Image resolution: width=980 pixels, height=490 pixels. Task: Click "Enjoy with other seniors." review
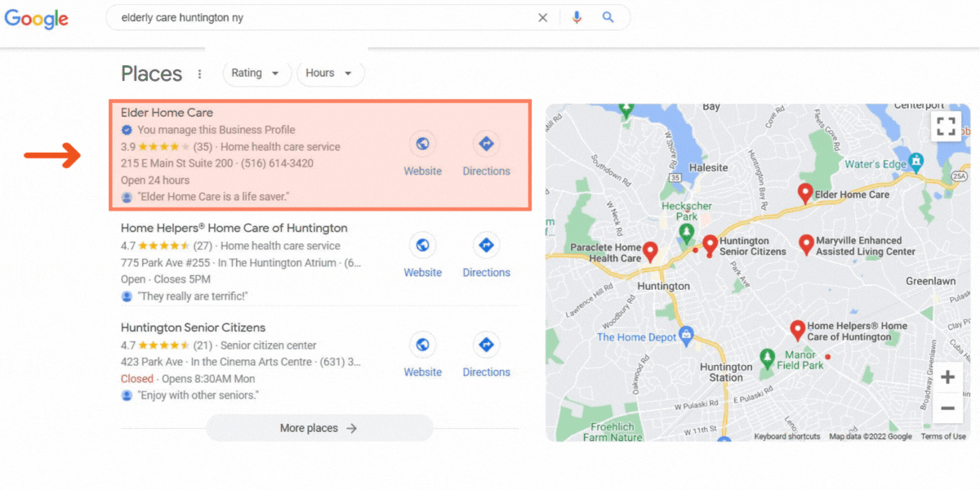pos(198,396)
